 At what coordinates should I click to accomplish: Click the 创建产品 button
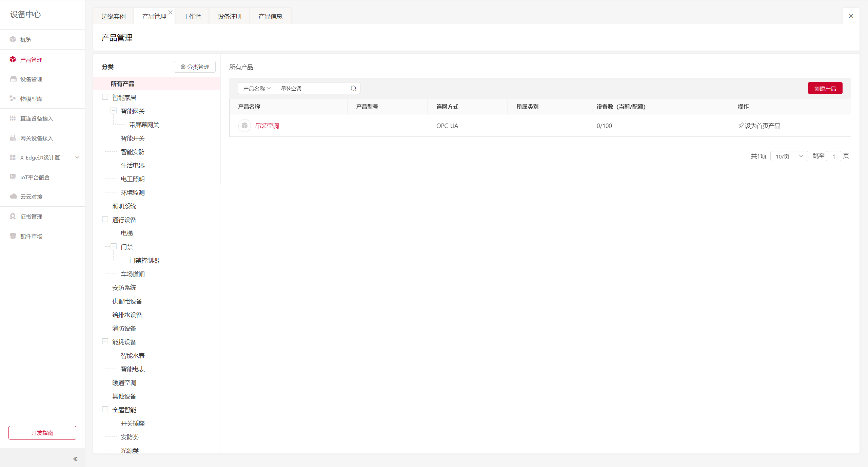825,88
